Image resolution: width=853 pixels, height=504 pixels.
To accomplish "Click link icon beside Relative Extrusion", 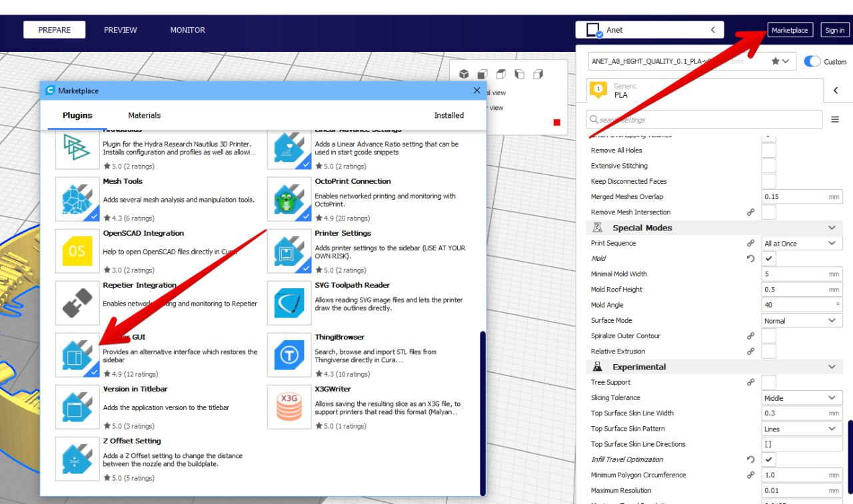I will [750, 352].
